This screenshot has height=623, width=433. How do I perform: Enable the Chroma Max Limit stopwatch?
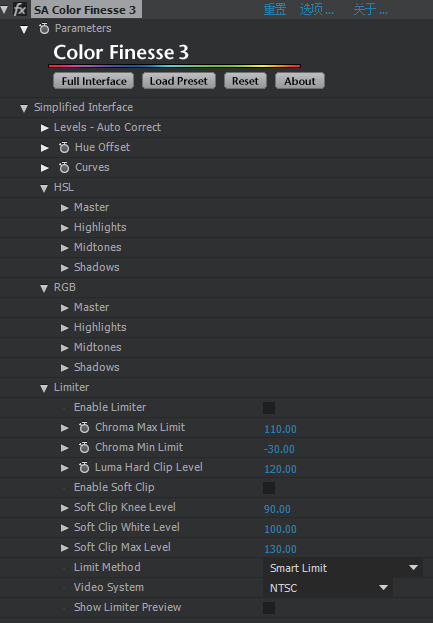[x=84, y=428]
